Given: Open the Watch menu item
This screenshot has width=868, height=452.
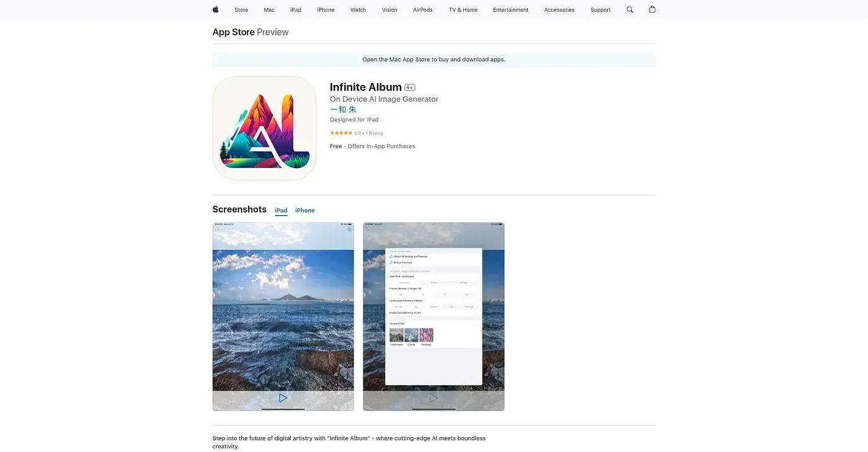Looking at the screenshot, I should coord(358,10).
